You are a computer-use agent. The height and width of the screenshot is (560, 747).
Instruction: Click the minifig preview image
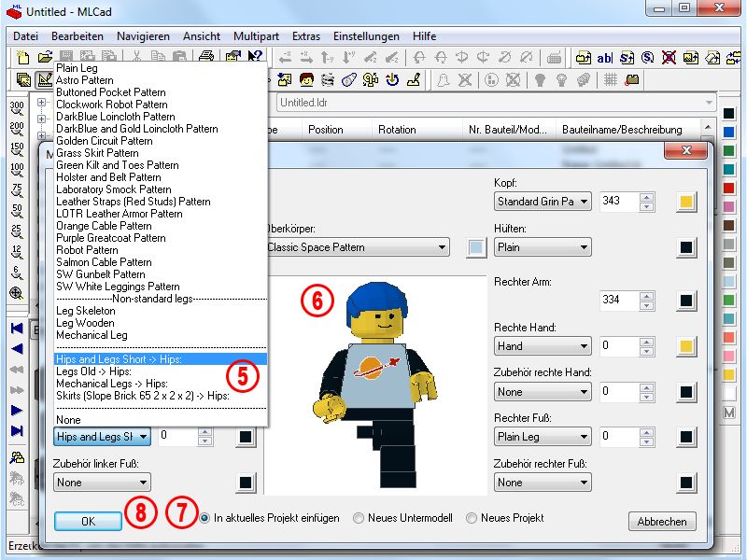tap(375, 385)
